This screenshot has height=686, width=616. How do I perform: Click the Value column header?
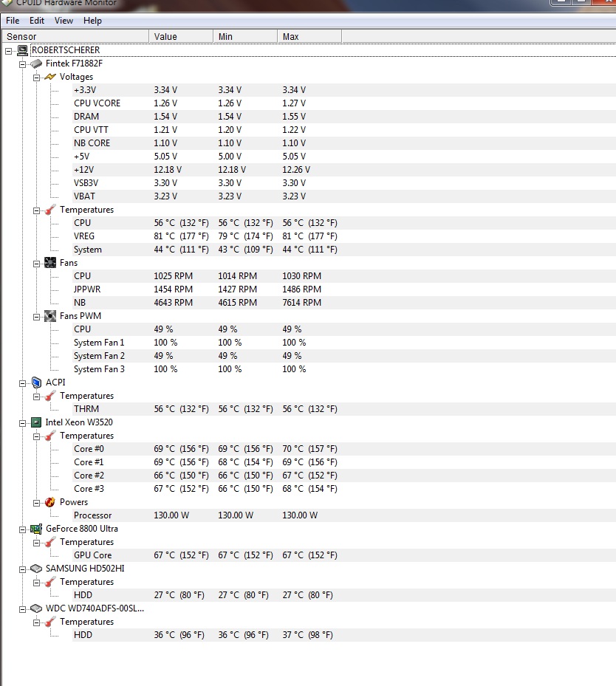pos(181,37)
